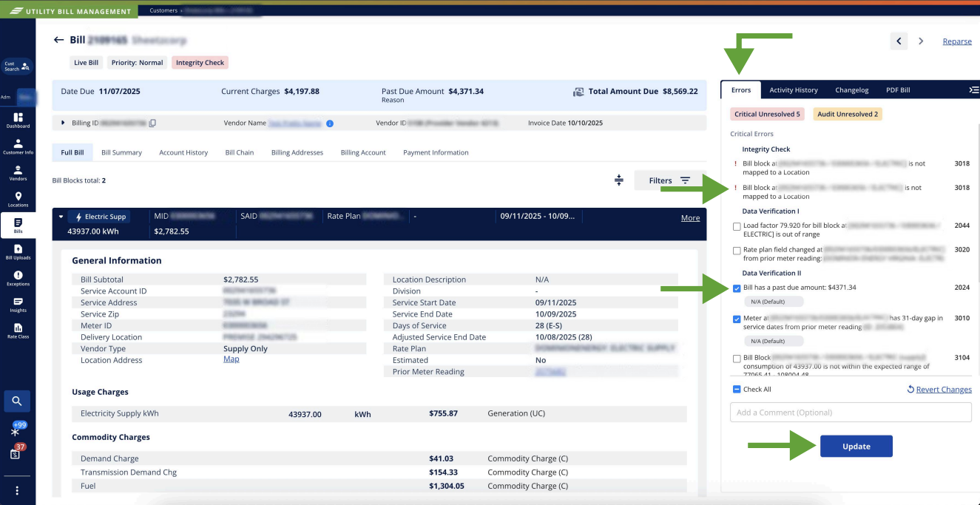Switch to the Full Bill tab
Screen dimensions: 980x505
pyautogui.click(x=72, y=152)
